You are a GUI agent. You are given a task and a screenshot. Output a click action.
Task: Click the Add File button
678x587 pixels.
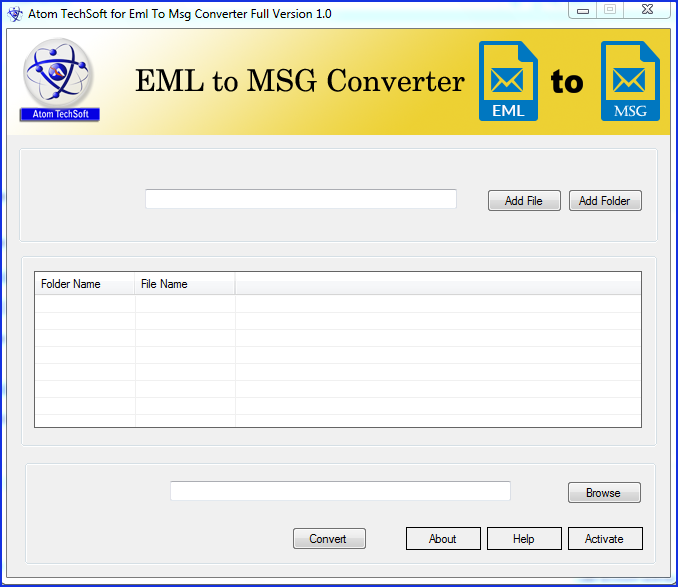pos(524,201)
